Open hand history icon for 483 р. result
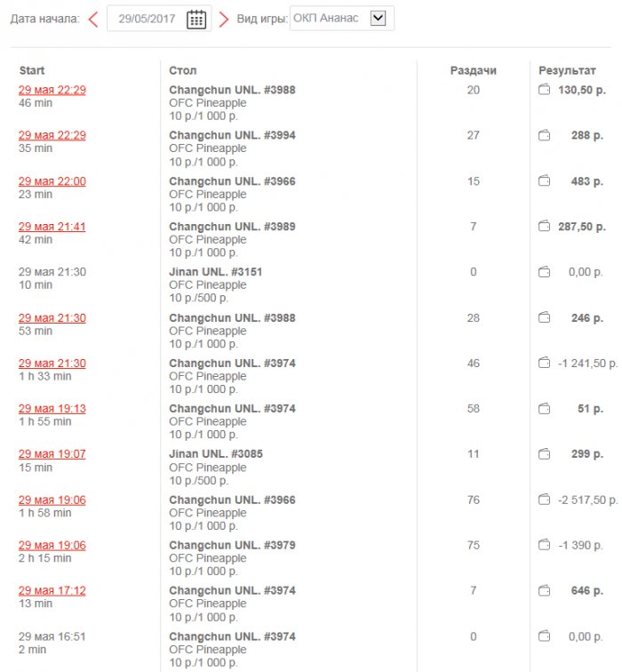 (x=545, y=181)
